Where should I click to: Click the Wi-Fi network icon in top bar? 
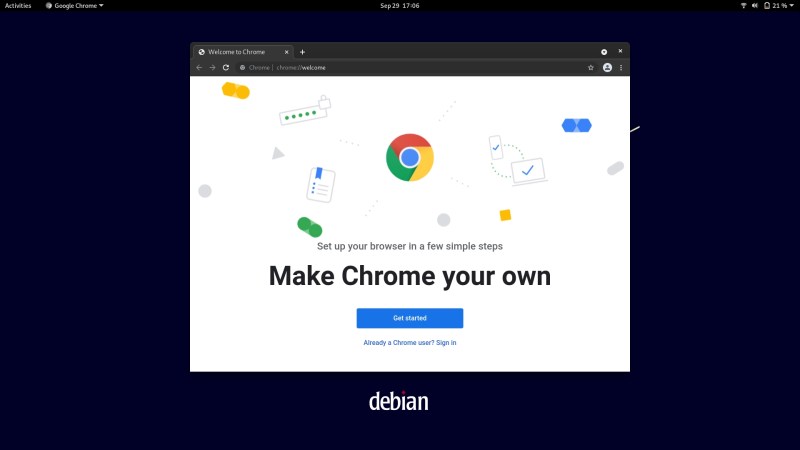pos(743,6)
